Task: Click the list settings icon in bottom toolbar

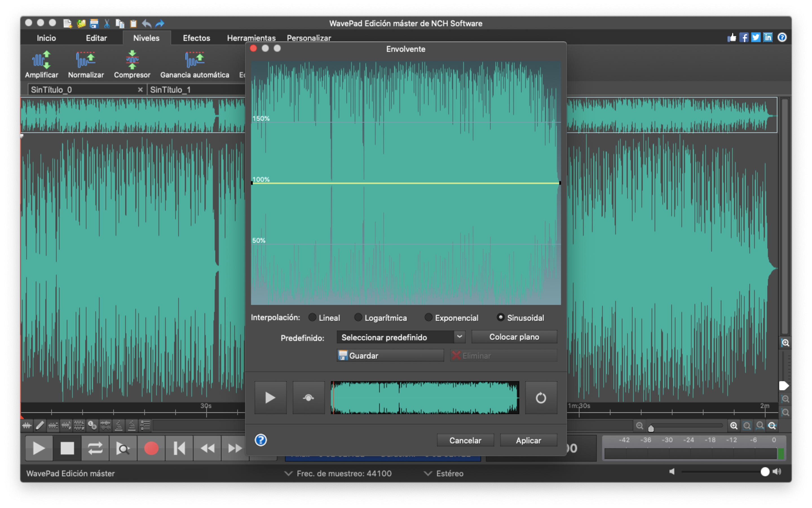Action: click(x=145, y=426)
